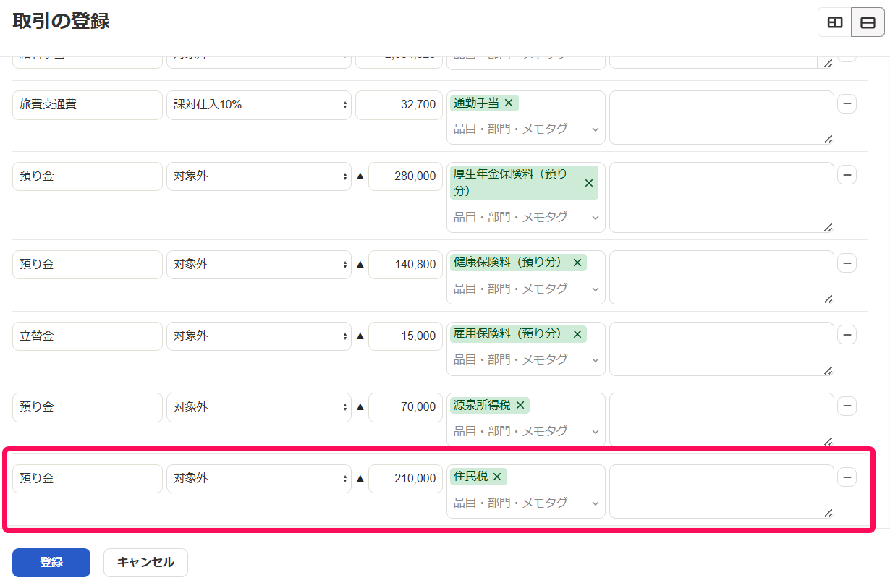The image size is (890, 588).
Task: Switch to split side-by-side layout icon
Action: (835, 22)
